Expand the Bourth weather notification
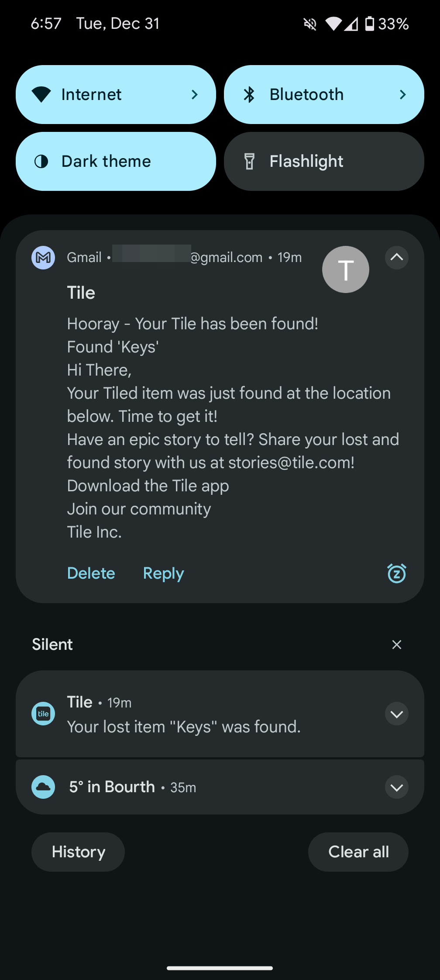Screen dimensions: 440x980 tap(396, 787)
